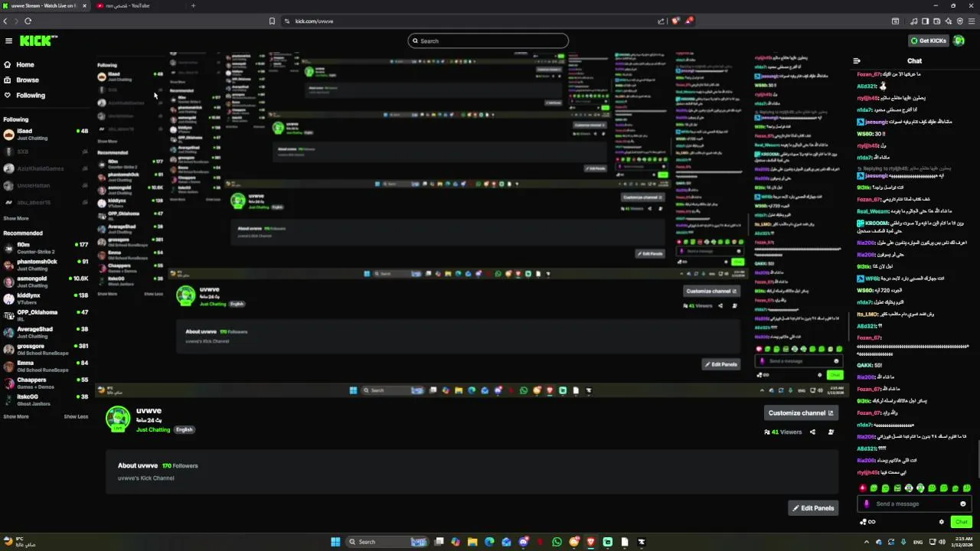Open recommended channel kiddlynx
980x551 pixels.
46,298
